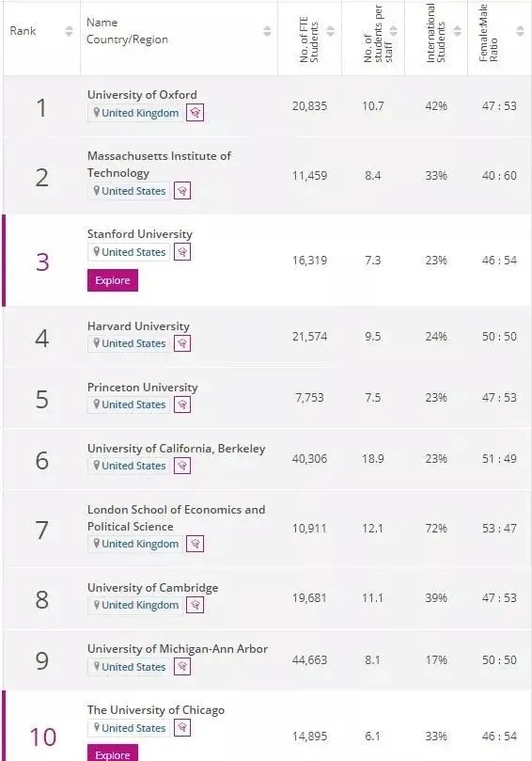Click the subject icon beside University of Oxford

pos(195,113)
